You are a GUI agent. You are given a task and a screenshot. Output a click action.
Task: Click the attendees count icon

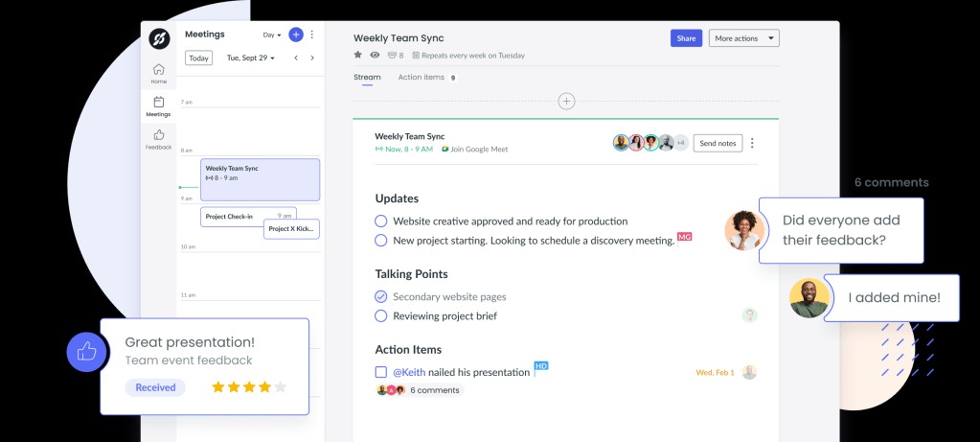pos(393,55)
